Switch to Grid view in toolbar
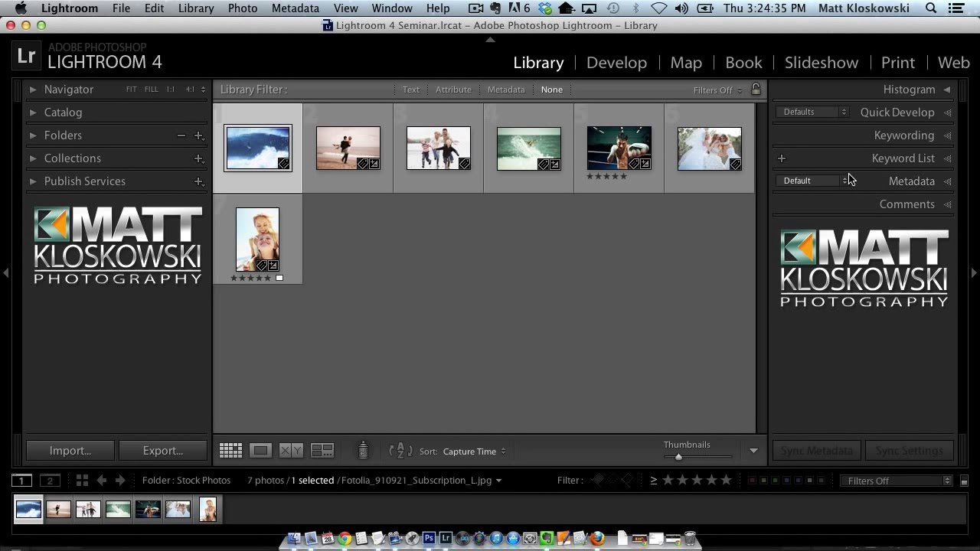980x551 pixels. (x=230, y=451)
